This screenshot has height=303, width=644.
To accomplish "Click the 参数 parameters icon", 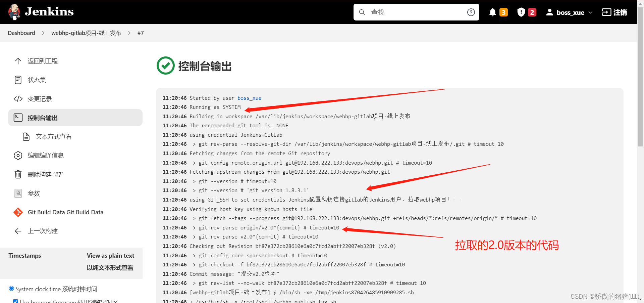I will 18,193.
